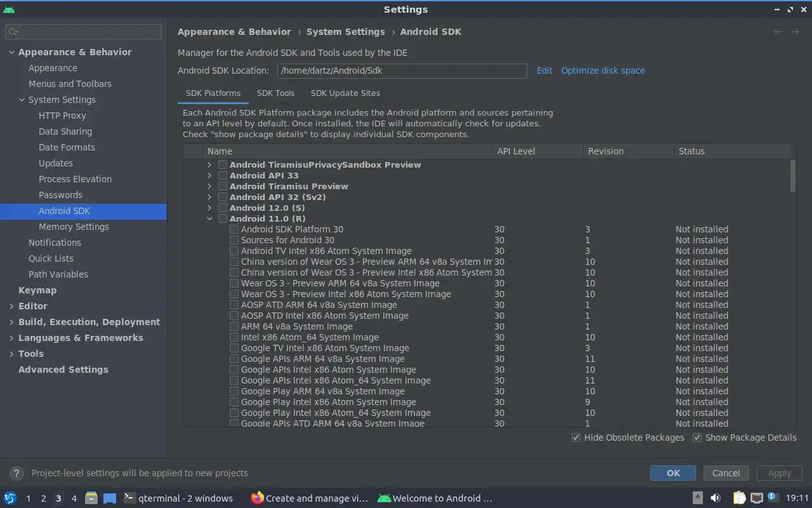Click the show desktop taskbar icon
The width and height of the screenshot is (812, 508).
coord(110,498)
